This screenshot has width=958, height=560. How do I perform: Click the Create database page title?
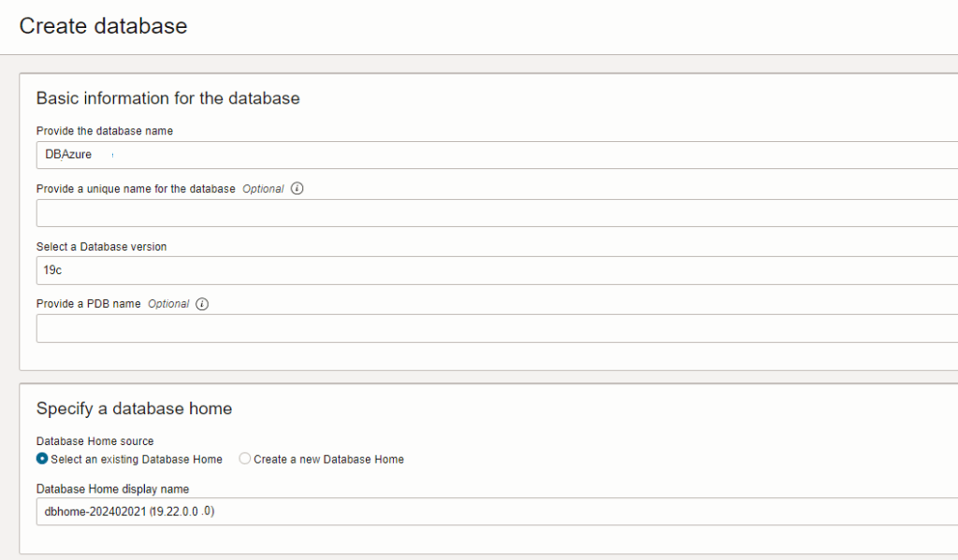click(x=103, y=26)
